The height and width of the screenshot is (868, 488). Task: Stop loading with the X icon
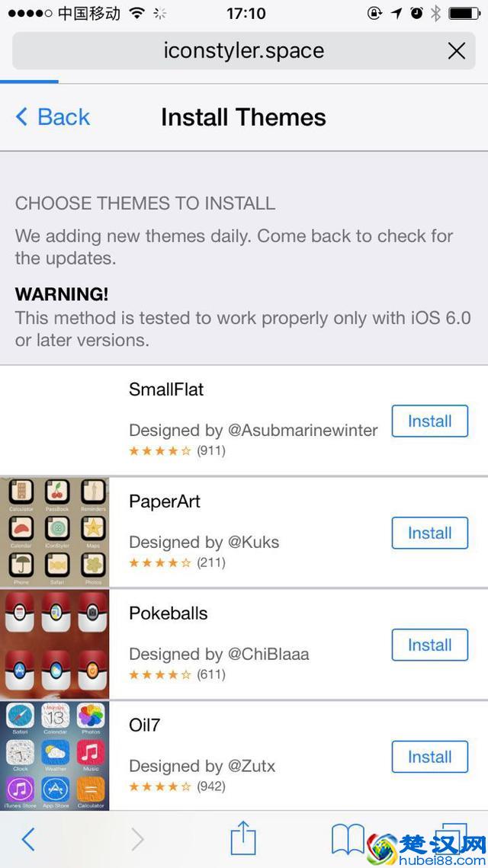[x=457, y=51]
